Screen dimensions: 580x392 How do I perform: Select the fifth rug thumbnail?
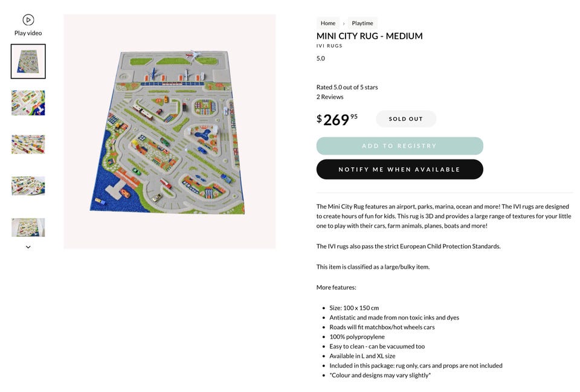pyautogui.click(x=28, y=227)
